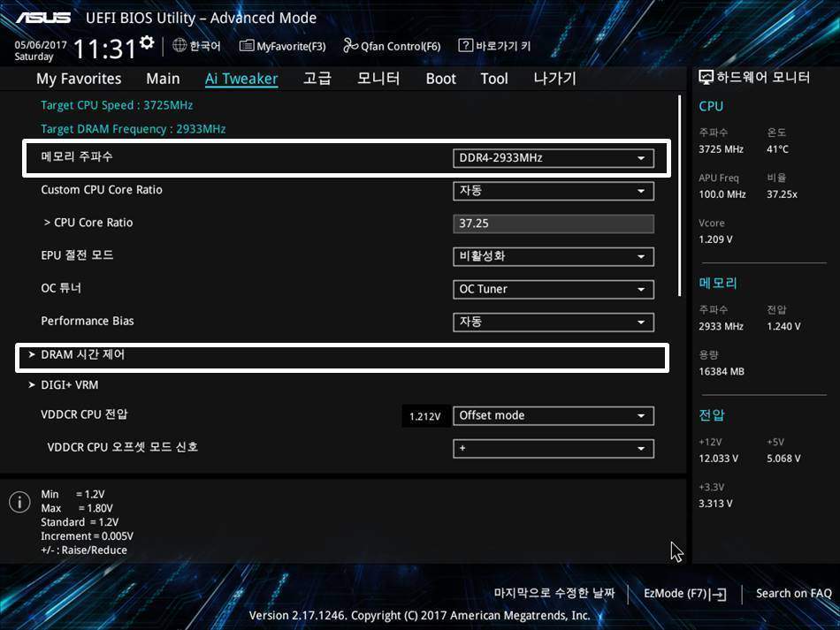
Task: Click the CPU temperature 41°C value
Action: point(777,149)
